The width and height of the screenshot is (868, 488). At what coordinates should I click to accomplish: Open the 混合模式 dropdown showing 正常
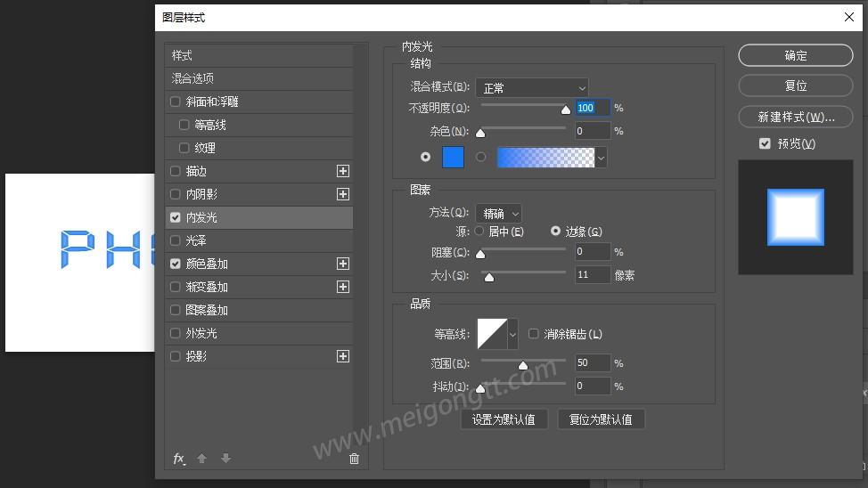click(531, 88)
